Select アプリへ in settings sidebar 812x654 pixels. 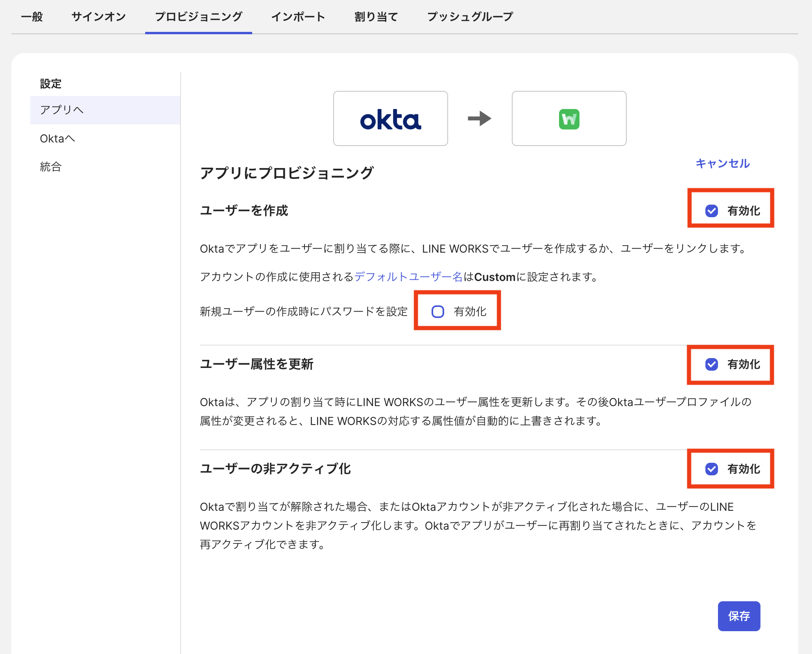pos(105,110)
